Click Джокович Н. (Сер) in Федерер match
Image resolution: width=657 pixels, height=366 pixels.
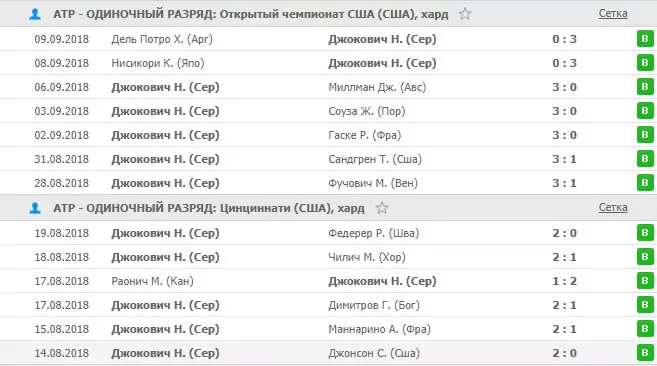pyautogui.click(x=165, y=233)
